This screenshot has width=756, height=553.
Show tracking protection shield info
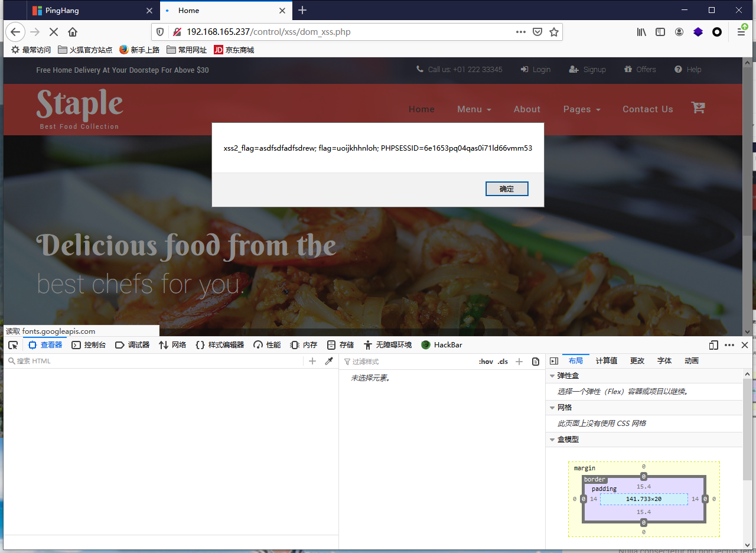[160, 32]
